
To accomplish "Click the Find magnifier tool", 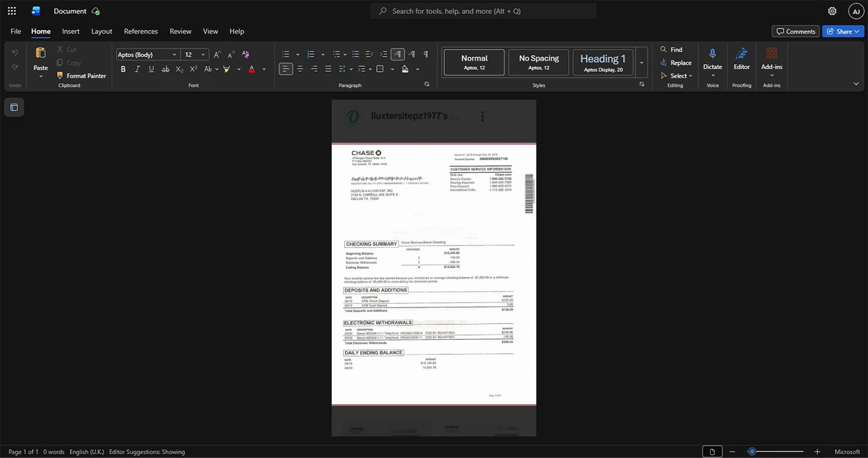I will pos(672,50).
